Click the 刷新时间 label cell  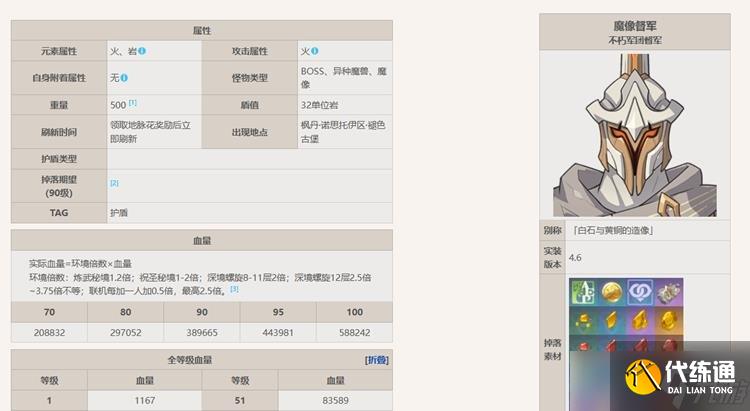pyautogui.click(x=59, y=132)
